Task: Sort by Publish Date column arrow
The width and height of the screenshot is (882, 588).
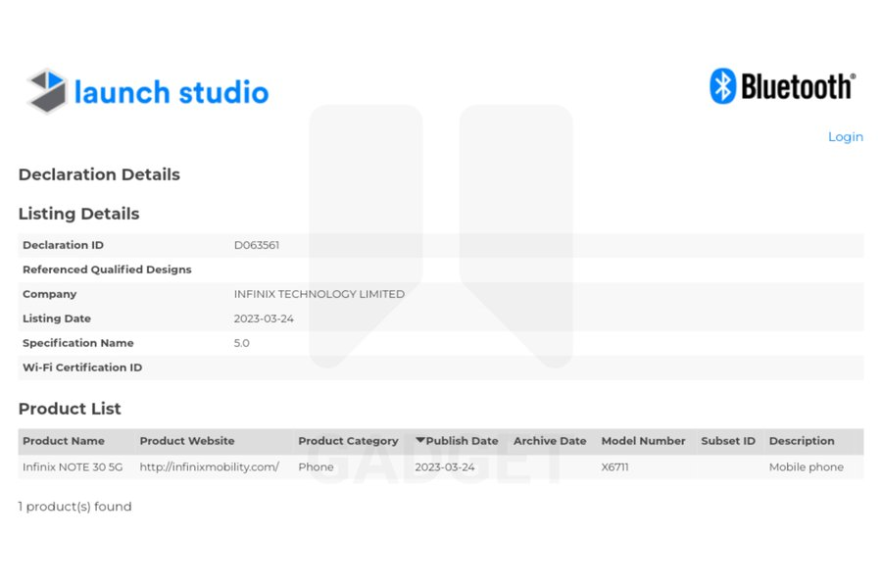Action: pyautogui.click(x=419, y=440)
